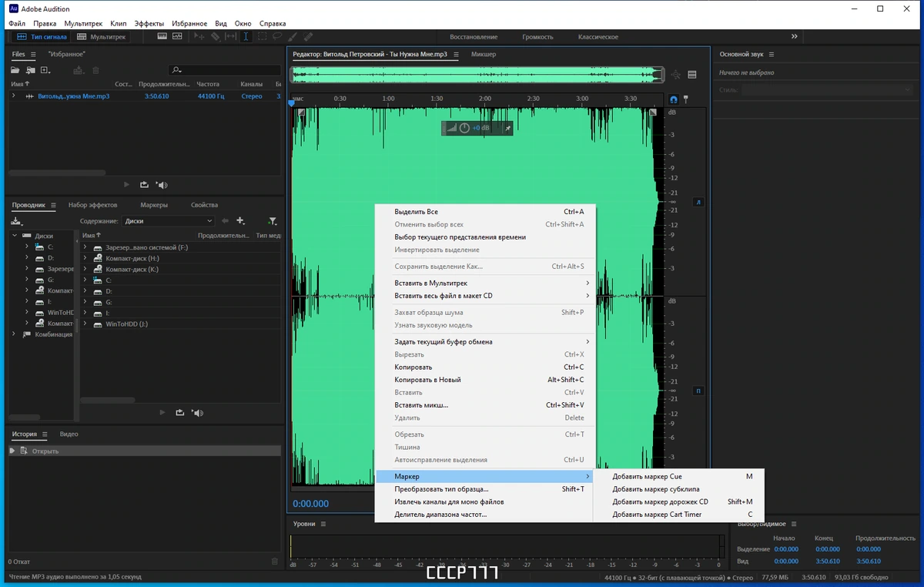The height and width of the screenshot is (587, 924).
Task: Show the spectral pitch display icon
Action: [177, 36]
